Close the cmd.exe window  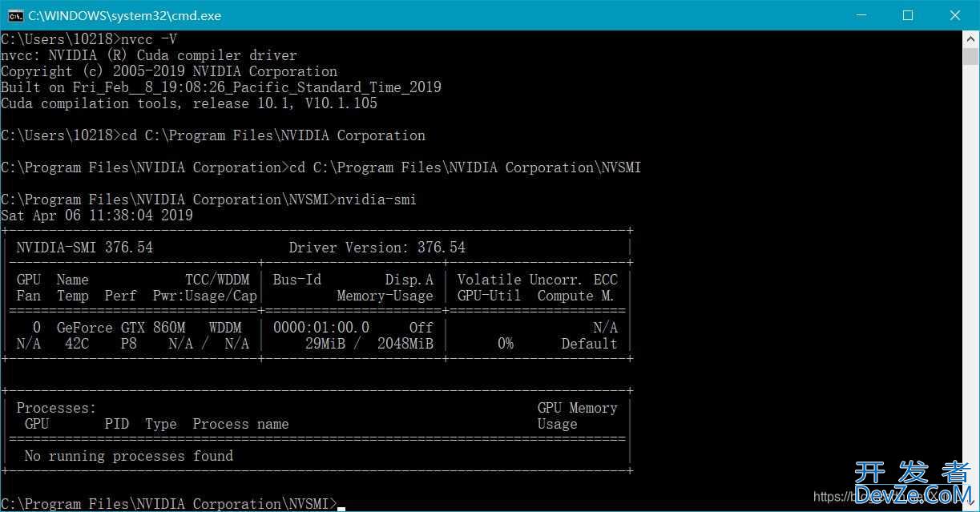[x=955, y=15]
